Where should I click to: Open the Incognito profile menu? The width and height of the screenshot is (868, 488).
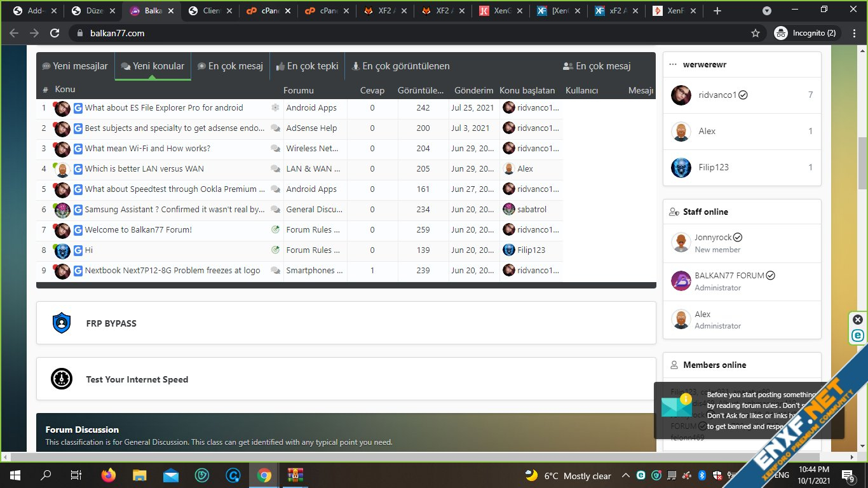(806, 33)
